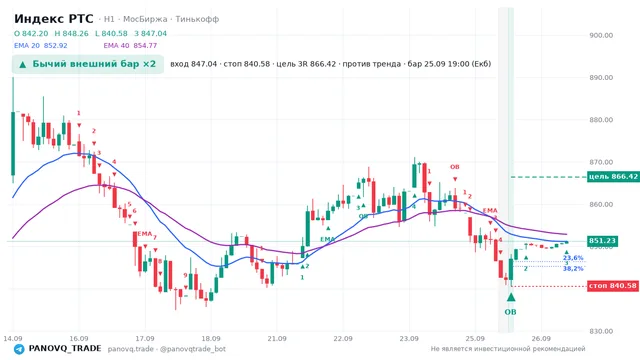
Task: Click the 890.00 price axis label
Action: (x=601, y=78)
